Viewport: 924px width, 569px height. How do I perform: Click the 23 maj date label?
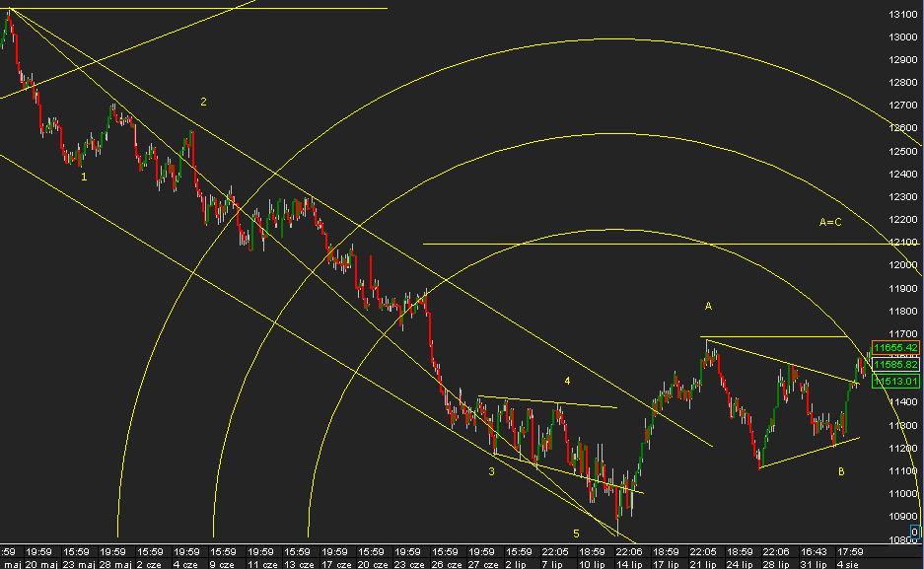click(x=78, y=564)
